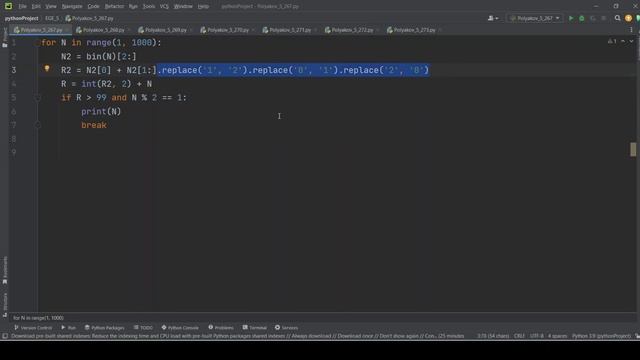Open the Navigate menu
Viewport: 640px width, 360px height.
click(x=72, y=6)
